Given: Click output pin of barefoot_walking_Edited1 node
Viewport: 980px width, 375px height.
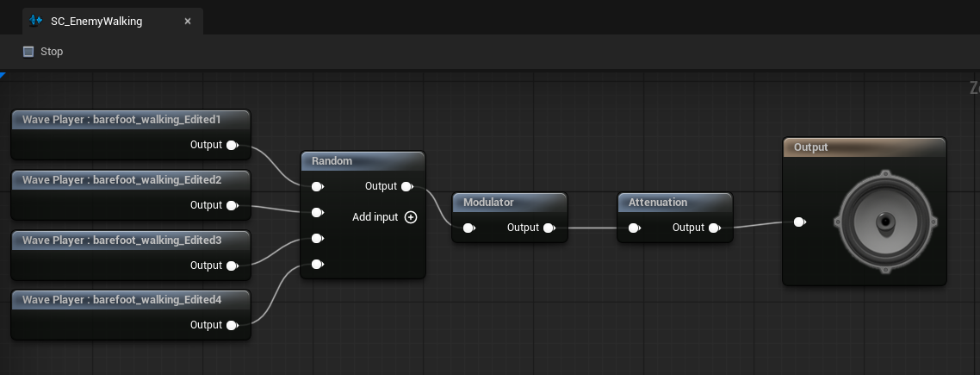Looking at the screenshot, I should pos(232,145).
